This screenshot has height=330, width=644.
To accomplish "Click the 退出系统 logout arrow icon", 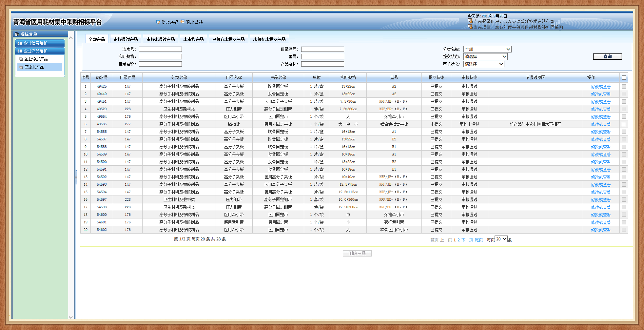I will tap(182, 22).
